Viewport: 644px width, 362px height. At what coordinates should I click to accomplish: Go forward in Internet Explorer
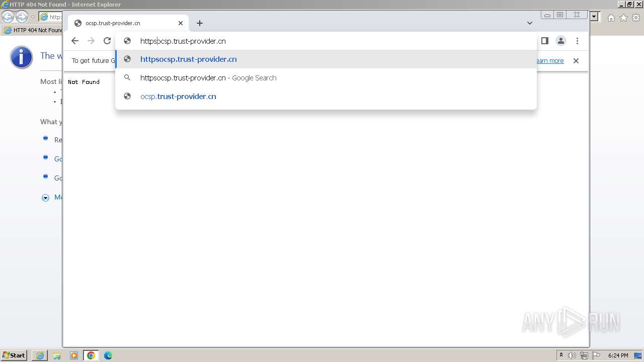pos(22,17)
